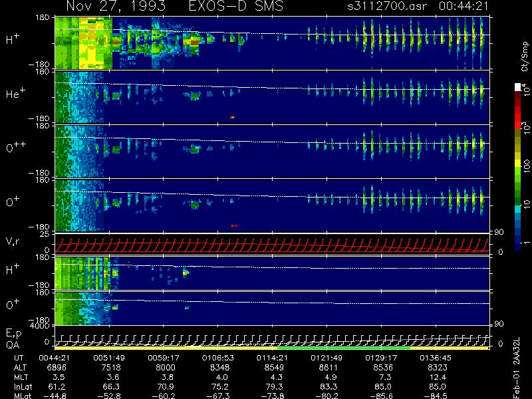Click the file name 's3112700.asr'

(387, 6)
